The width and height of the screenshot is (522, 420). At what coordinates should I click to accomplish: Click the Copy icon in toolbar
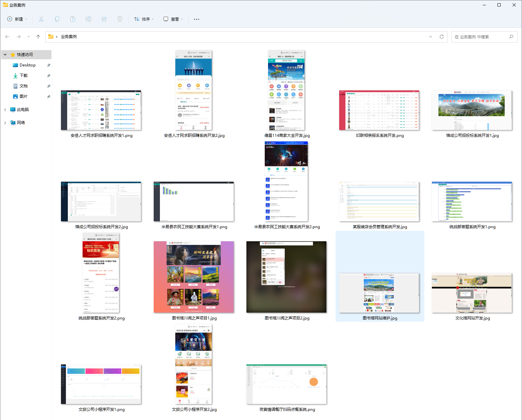pos(57,19)
